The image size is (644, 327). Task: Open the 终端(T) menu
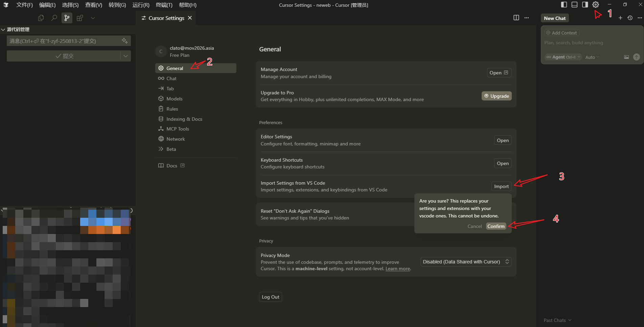tap(164, 5)
